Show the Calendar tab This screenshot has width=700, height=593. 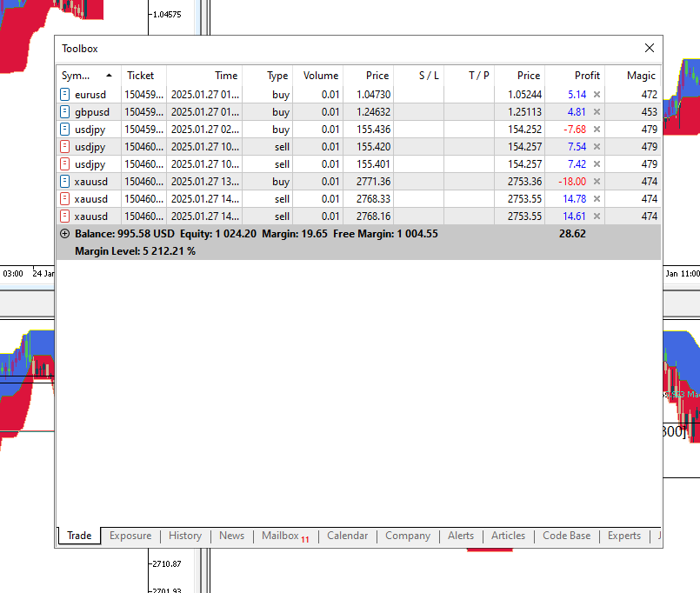coord(347,536)
